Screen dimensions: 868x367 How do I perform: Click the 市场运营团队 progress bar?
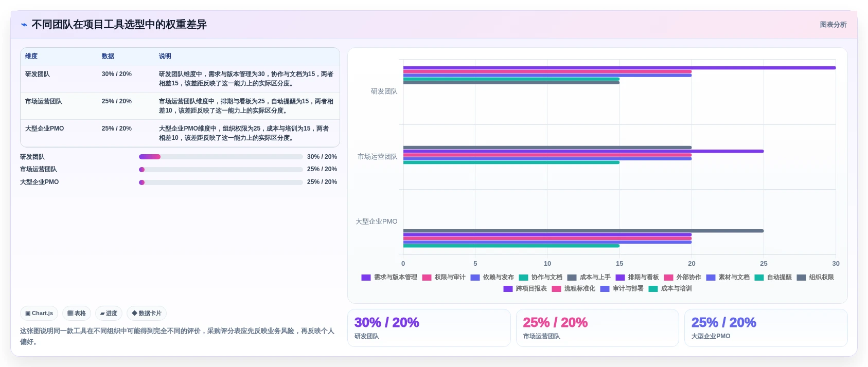[221, 170]
